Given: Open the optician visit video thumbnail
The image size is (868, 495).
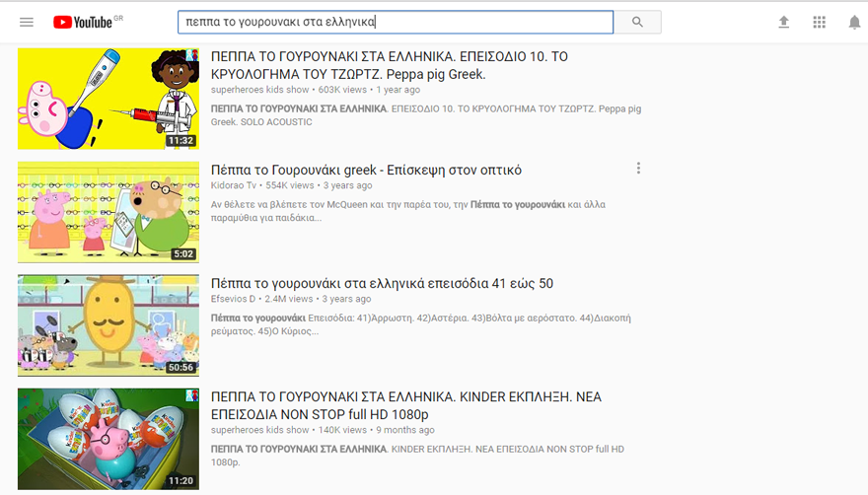Looking at the screenshot, I should pyautogui.click(x=108, y=212).
